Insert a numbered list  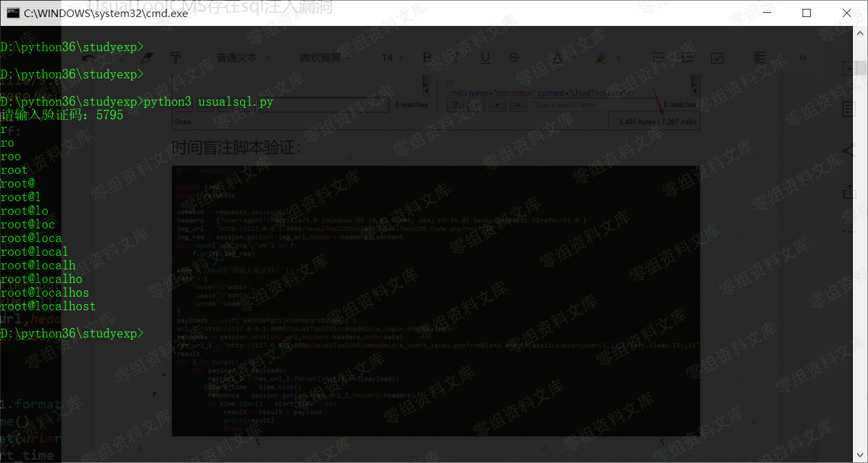687,58
